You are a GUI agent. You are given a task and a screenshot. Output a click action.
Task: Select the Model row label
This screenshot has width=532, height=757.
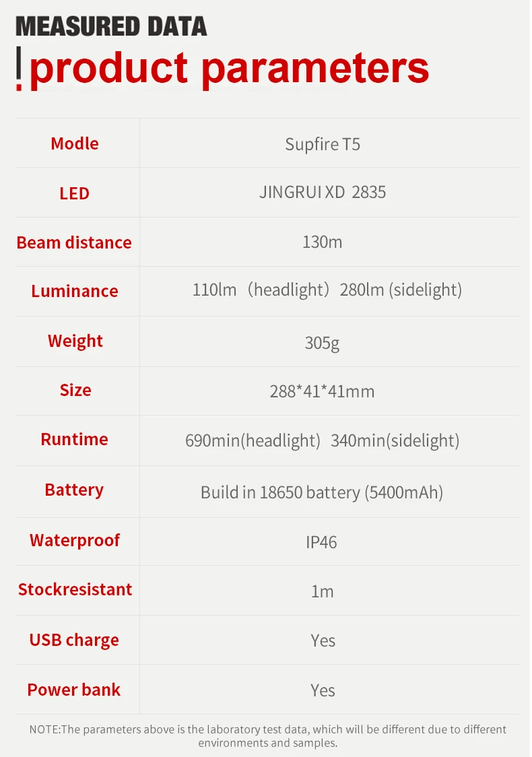(75, 143)
